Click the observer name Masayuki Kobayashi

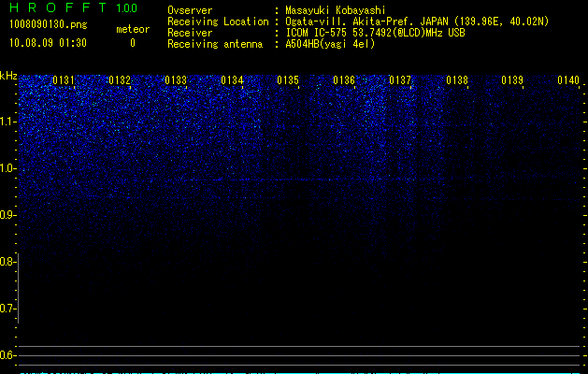336,10
